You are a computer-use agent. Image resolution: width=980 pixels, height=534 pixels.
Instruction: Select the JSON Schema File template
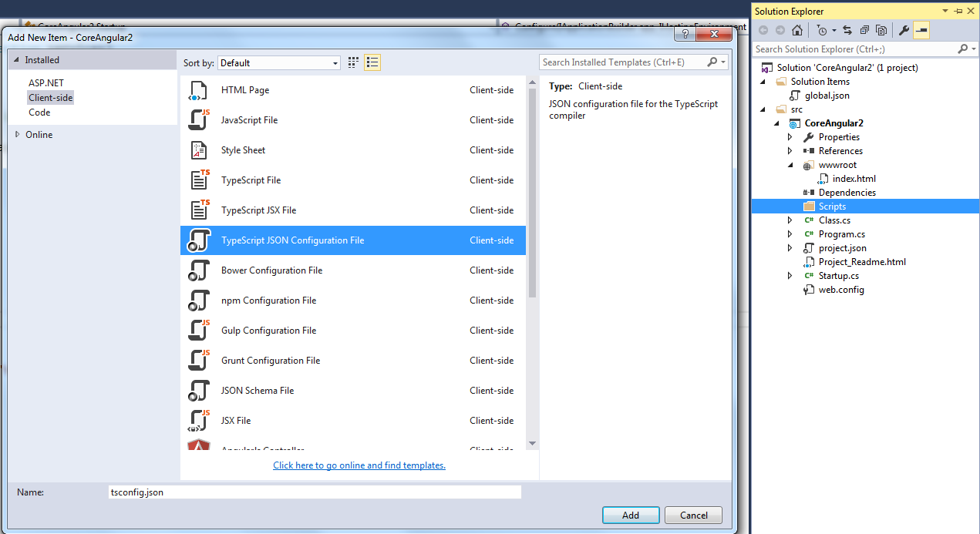[256, 390]
